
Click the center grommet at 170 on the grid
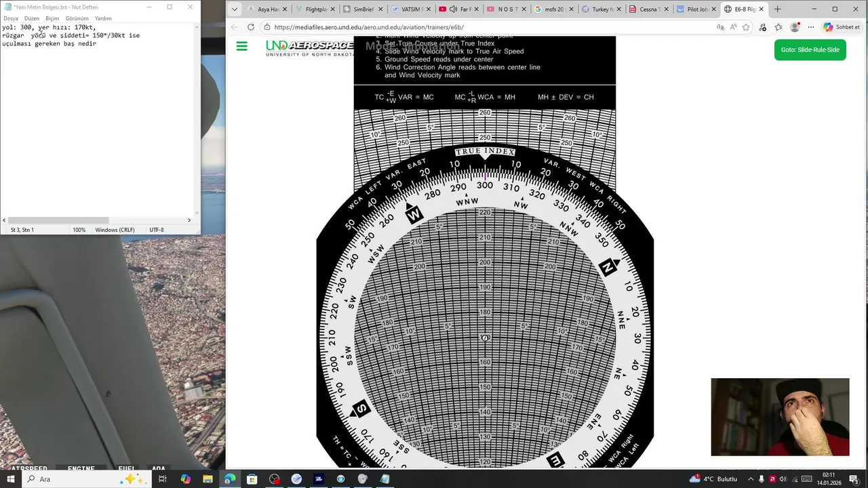point(485,338)
